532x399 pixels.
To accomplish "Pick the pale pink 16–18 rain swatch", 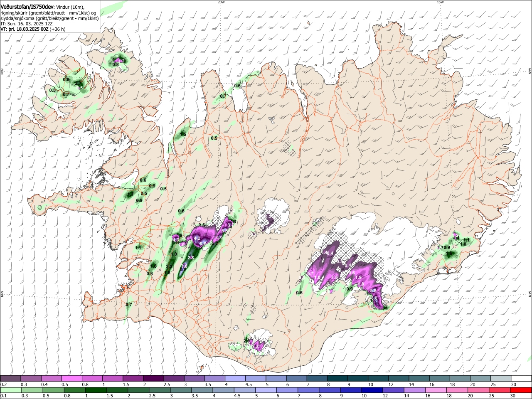I will pos(436,390).
